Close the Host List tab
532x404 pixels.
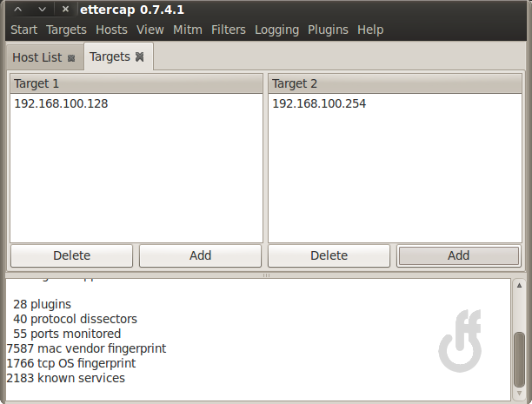click(x=71, y=58)
